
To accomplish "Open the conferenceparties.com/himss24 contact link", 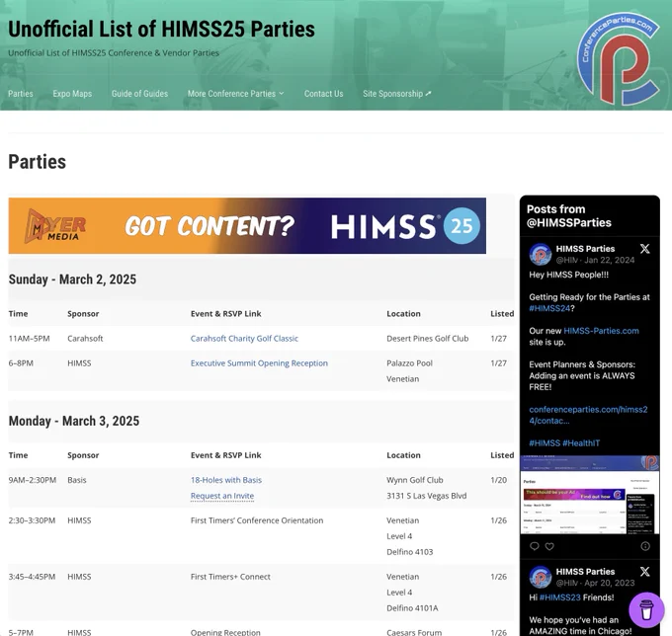I will pos(588,415).
